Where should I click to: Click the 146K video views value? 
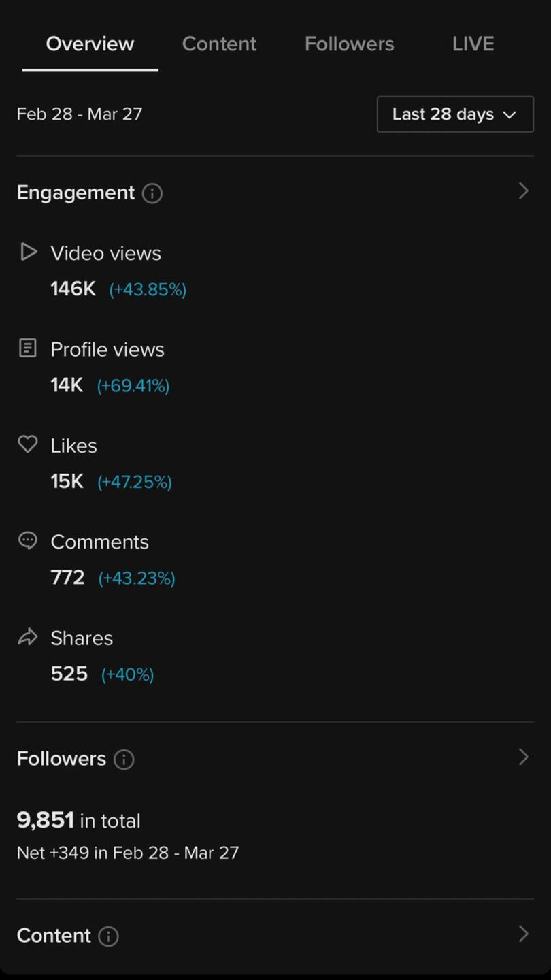73,289
